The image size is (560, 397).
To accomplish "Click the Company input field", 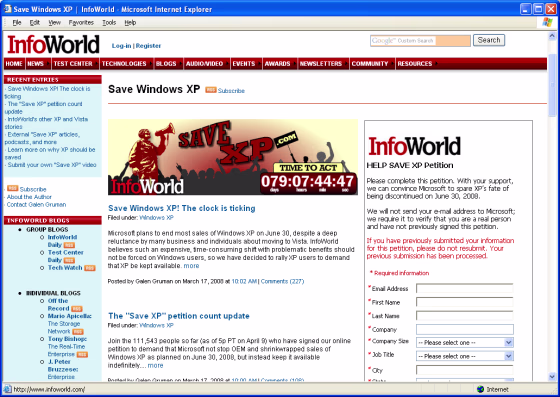I will pos(465,329).
